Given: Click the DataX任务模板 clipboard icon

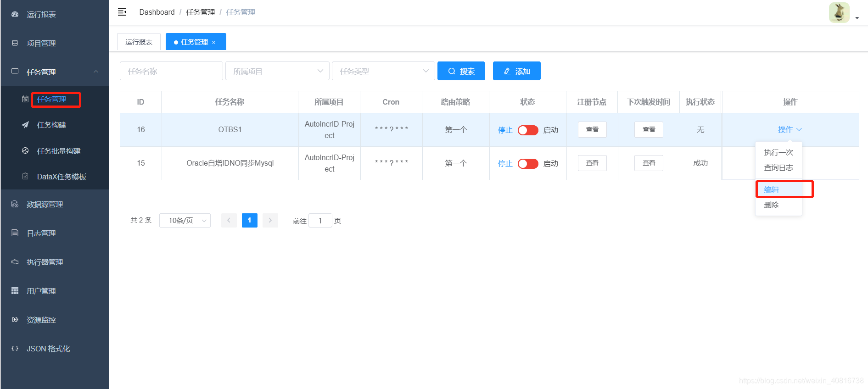Looking at the screenshot, I should pyautogui.click(x=25, y=177).
